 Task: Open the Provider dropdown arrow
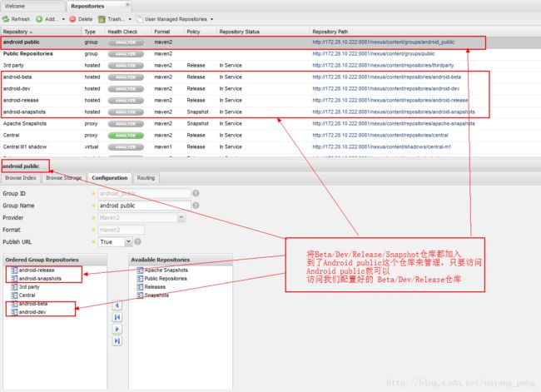181,218
